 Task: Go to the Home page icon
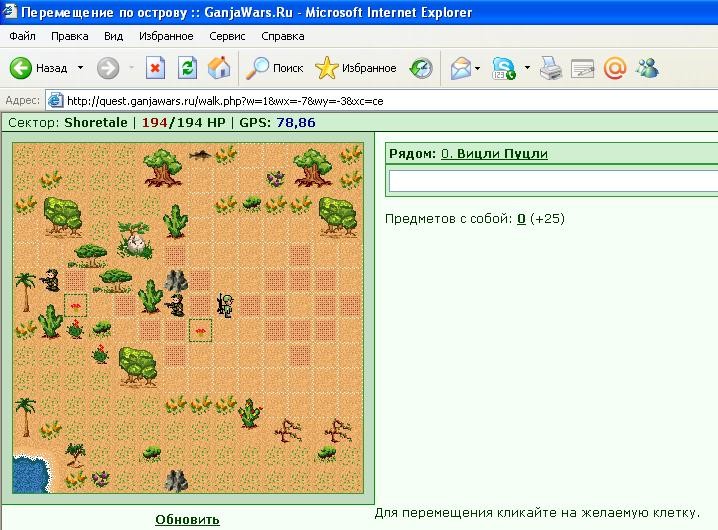coord(219,68)
